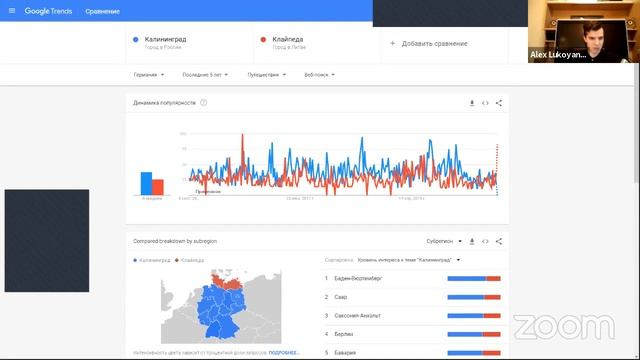640x360 pixels.
Task: Click the Калининград legend label above the map
Action: coord(154,260)
